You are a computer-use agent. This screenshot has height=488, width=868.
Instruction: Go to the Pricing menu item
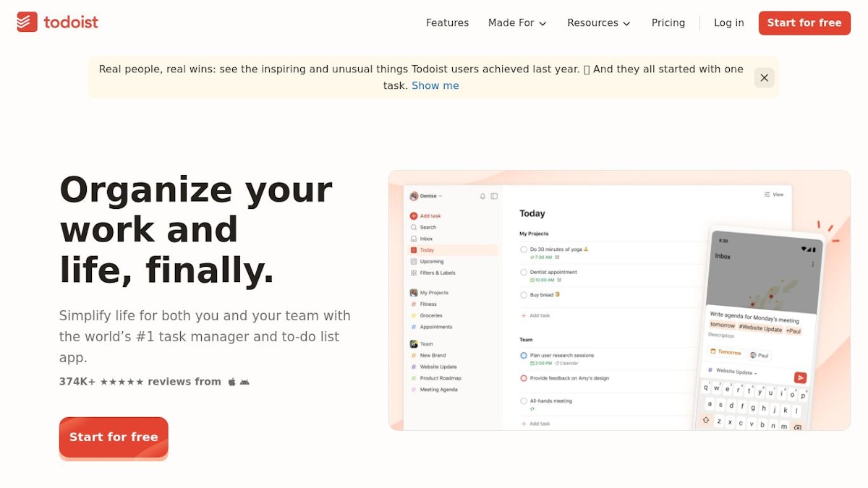pyautogui.click(x=668, y=22)
